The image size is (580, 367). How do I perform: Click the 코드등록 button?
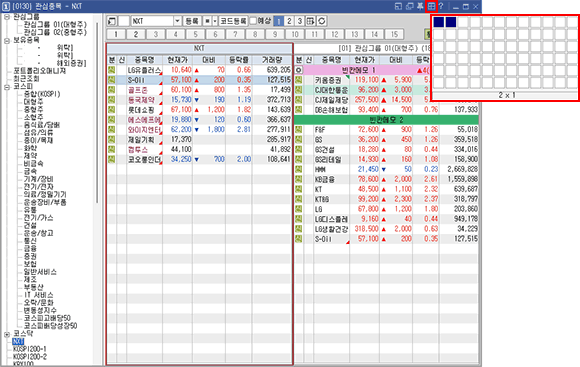(x=233, y=21)
